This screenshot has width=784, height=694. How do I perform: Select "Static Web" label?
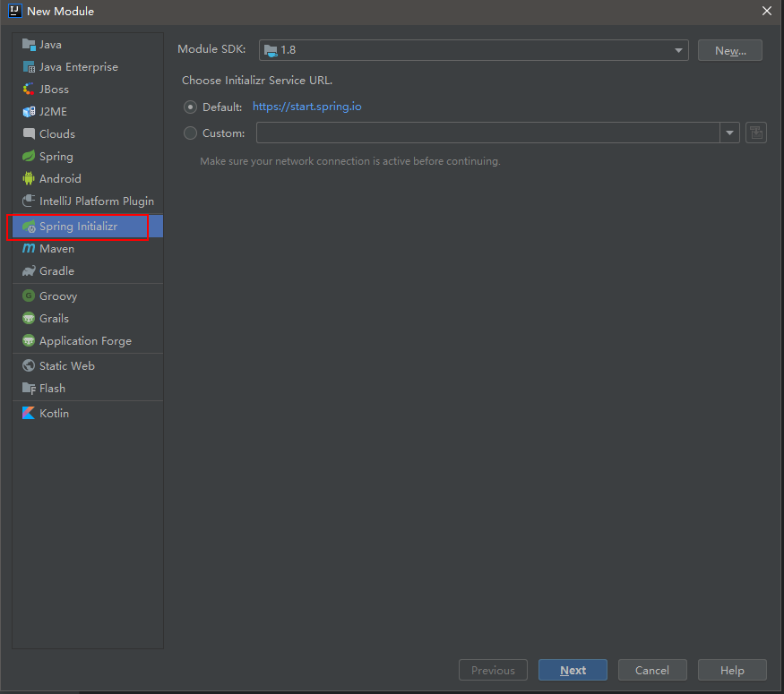[x=67, y=365]
